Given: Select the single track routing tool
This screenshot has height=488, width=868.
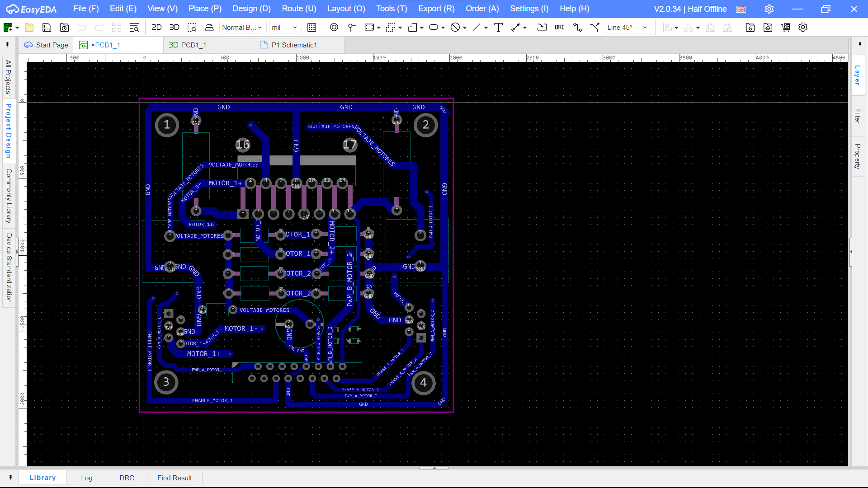Looking at the screenshot, I should 577,28.
